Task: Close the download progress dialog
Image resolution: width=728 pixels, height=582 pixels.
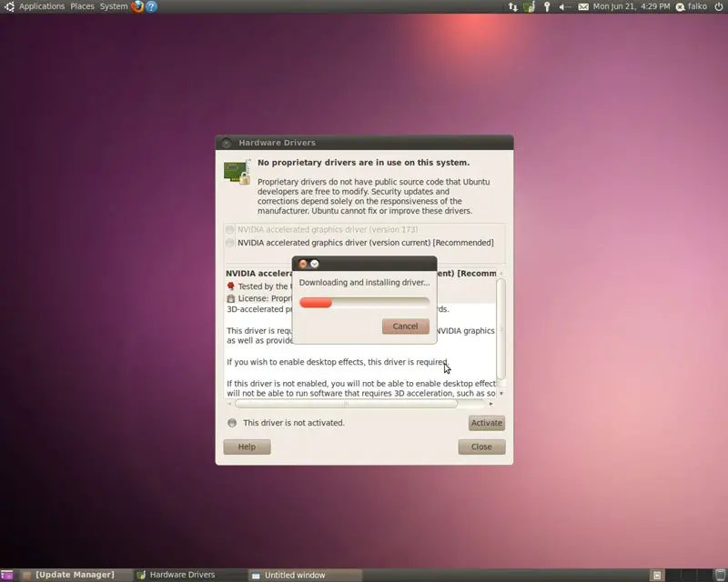Action: click(x=303, y=264)
